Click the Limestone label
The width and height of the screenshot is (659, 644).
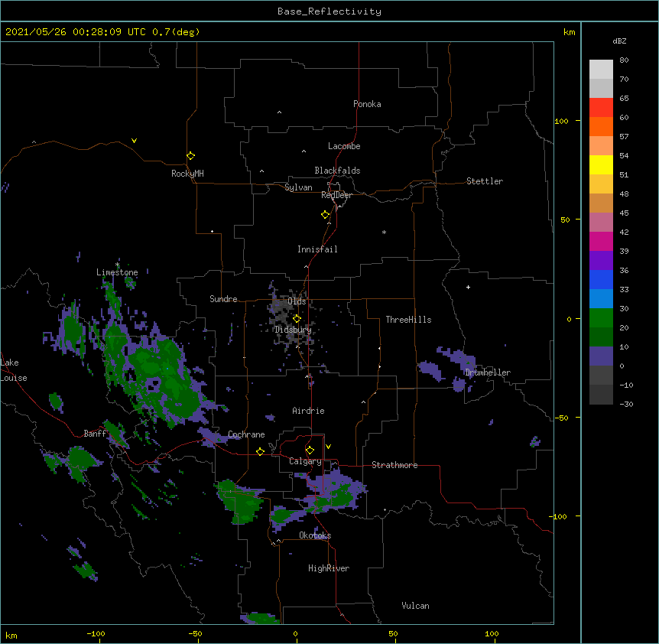click(117, 272)
